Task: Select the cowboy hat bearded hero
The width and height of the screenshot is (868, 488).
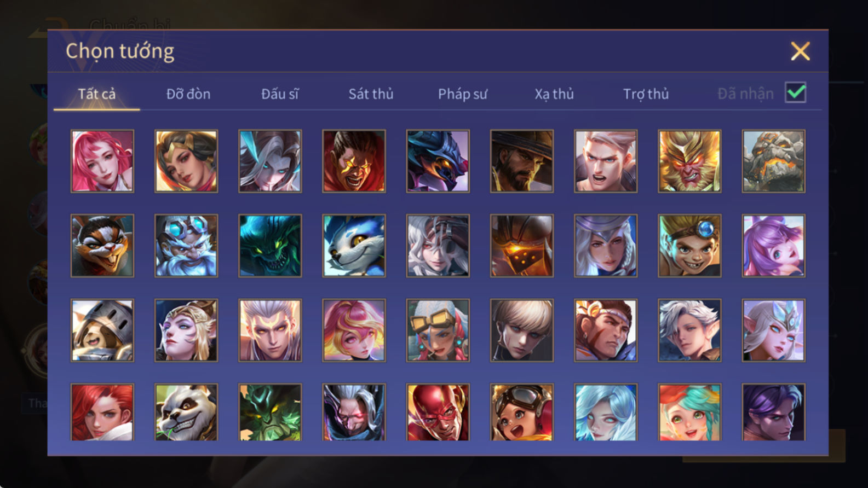Action: [522, 161]
